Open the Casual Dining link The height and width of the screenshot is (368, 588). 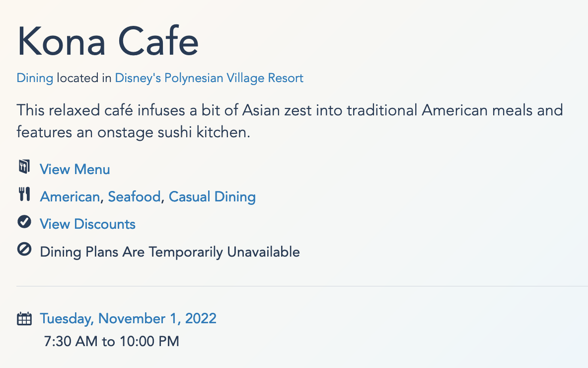[212, 197]
